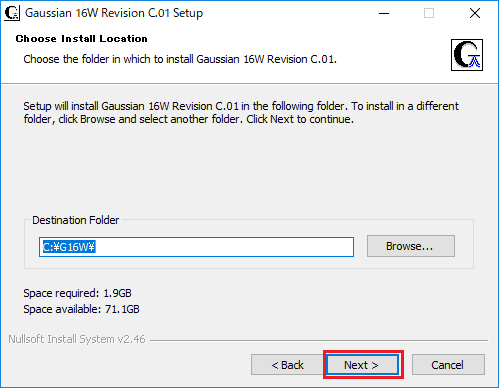This screenshot has width=499, height=388.
Task: Click the 'Setup will install Gaussian 16W' instruction text
Action: (x=241, y=112)
